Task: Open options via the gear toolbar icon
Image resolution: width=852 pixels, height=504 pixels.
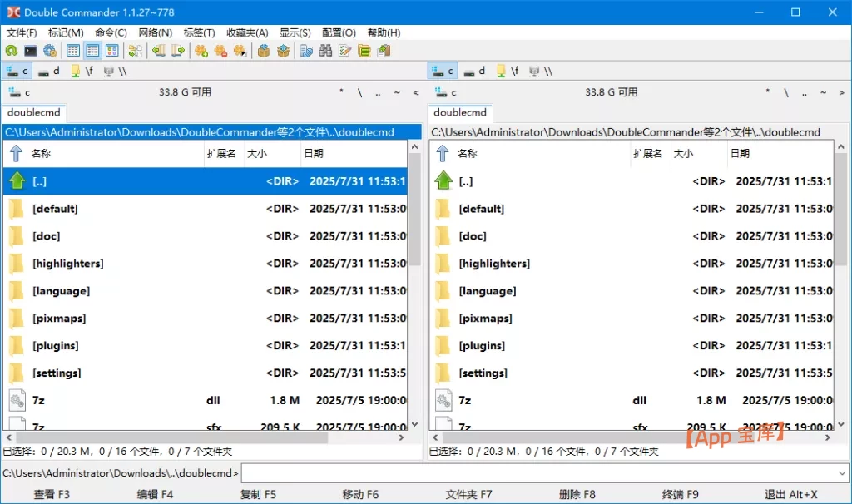Action: click(51, 51)
